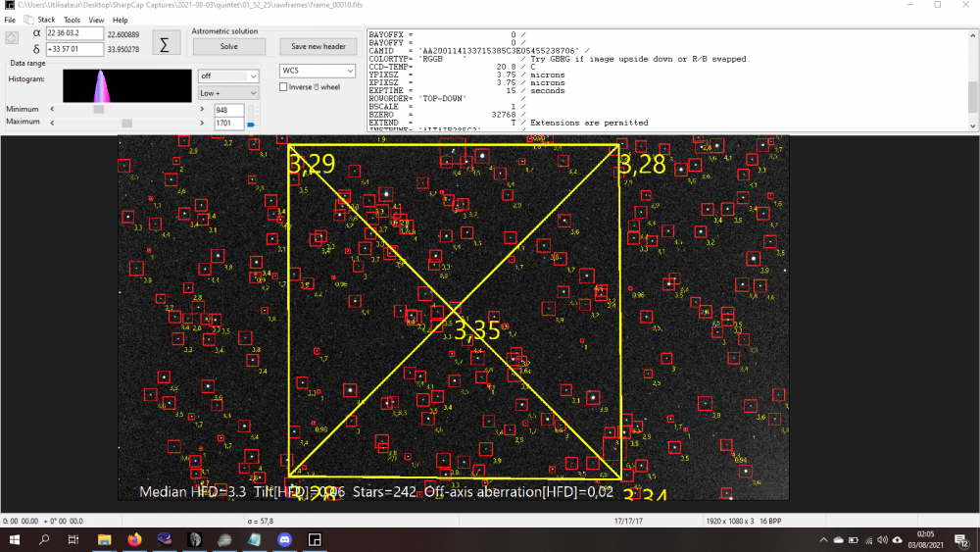Click decimal declination value 33.950278
980x552 pixels.
[x=123, y=49]
